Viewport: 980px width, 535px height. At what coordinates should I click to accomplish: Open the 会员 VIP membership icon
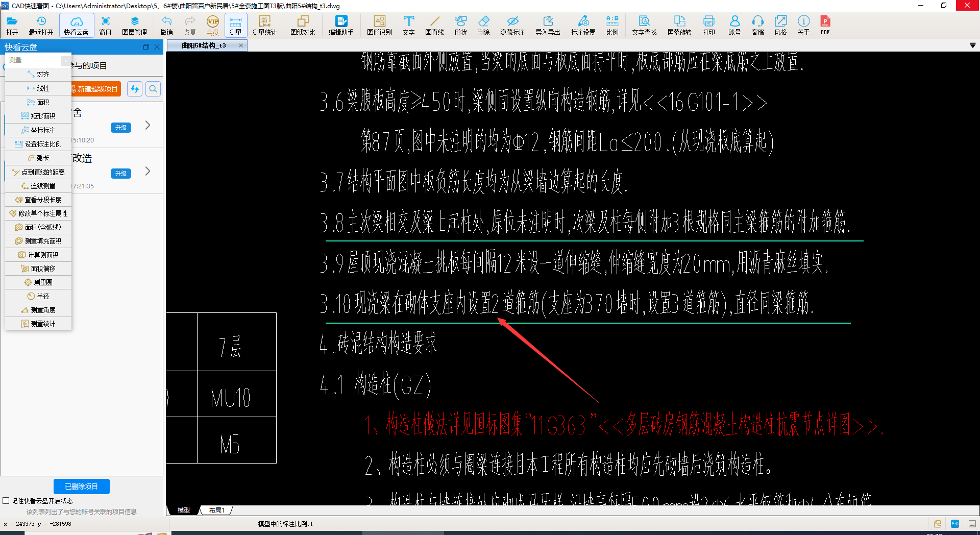(212, 25)
